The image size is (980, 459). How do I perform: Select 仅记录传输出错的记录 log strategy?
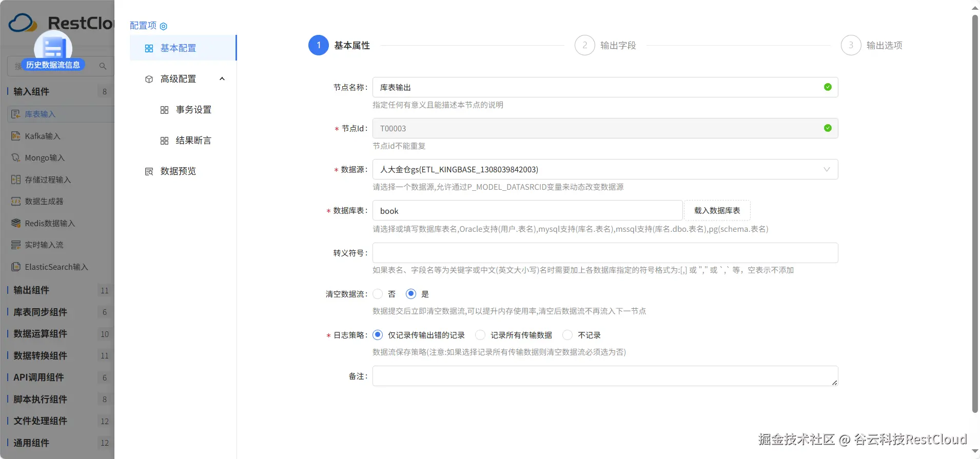pos(378,335)
